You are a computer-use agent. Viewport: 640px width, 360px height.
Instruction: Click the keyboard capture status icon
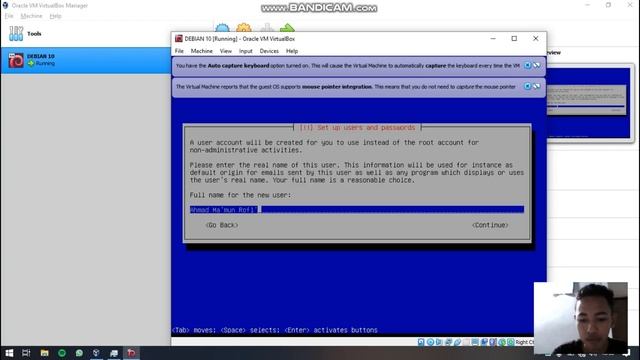click(511, 342)
